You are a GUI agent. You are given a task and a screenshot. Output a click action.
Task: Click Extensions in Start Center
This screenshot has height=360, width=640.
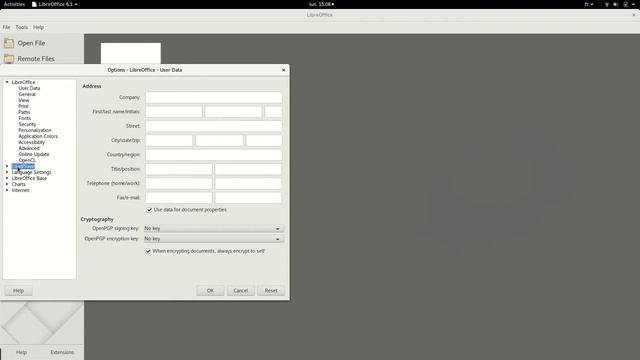[x=62, y=352]
